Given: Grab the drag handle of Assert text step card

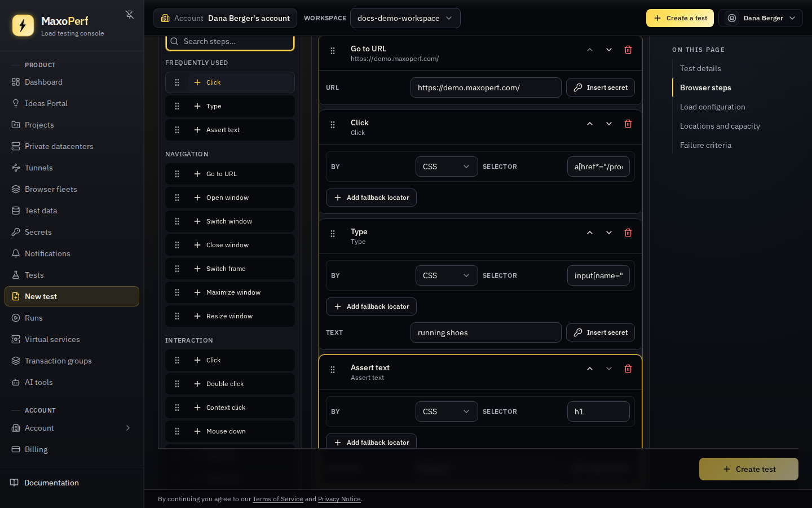Looking at the screenshot, I should point(333,370).
